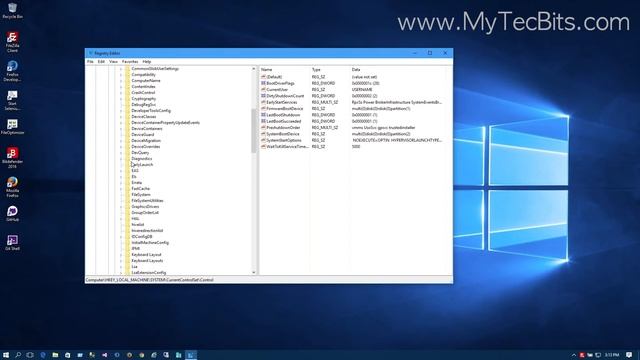Select the PreshutdownOrder registry value
Image resolution: width=640 pixels, height=360 pixels.
[283, 128]
